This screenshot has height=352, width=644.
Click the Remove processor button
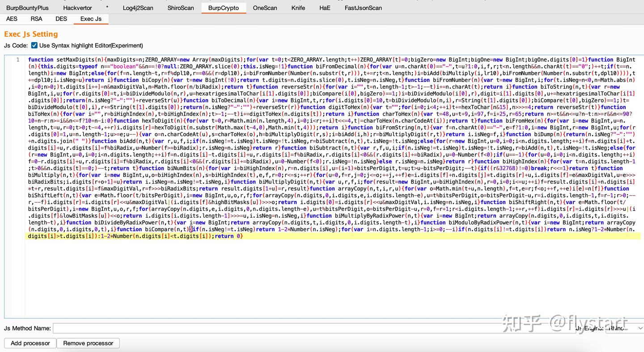88,343
